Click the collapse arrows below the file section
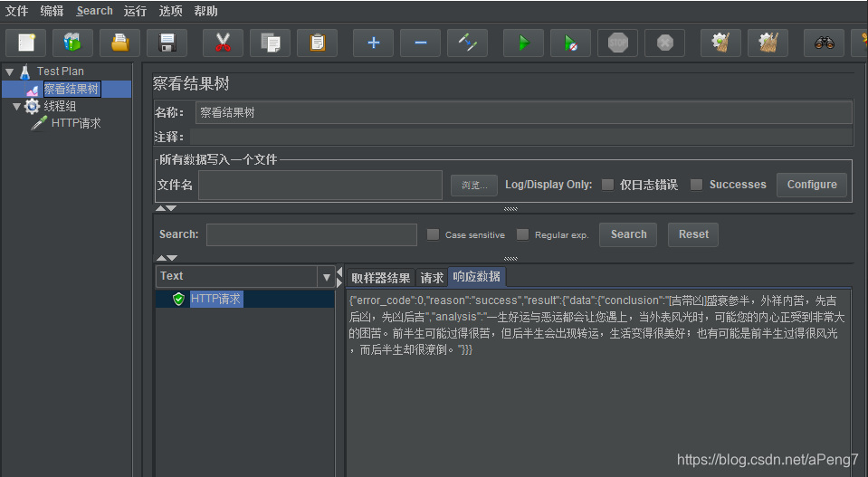Viewport: 868px width, 477px height. click(x=166, y=208)
